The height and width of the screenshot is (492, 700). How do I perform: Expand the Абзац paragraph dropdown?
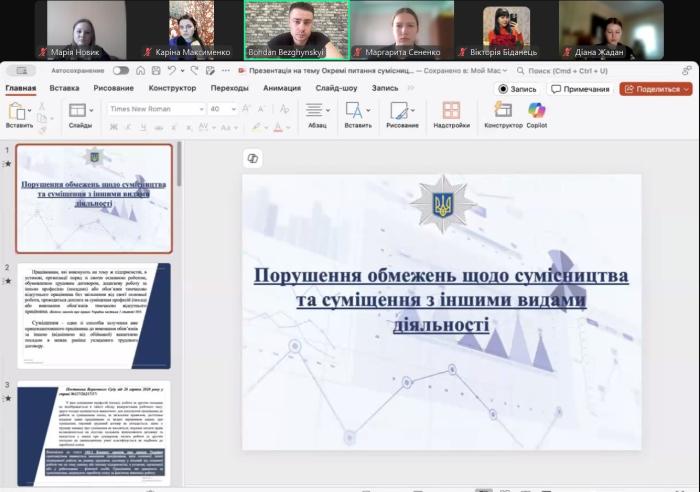click(329, 111)
